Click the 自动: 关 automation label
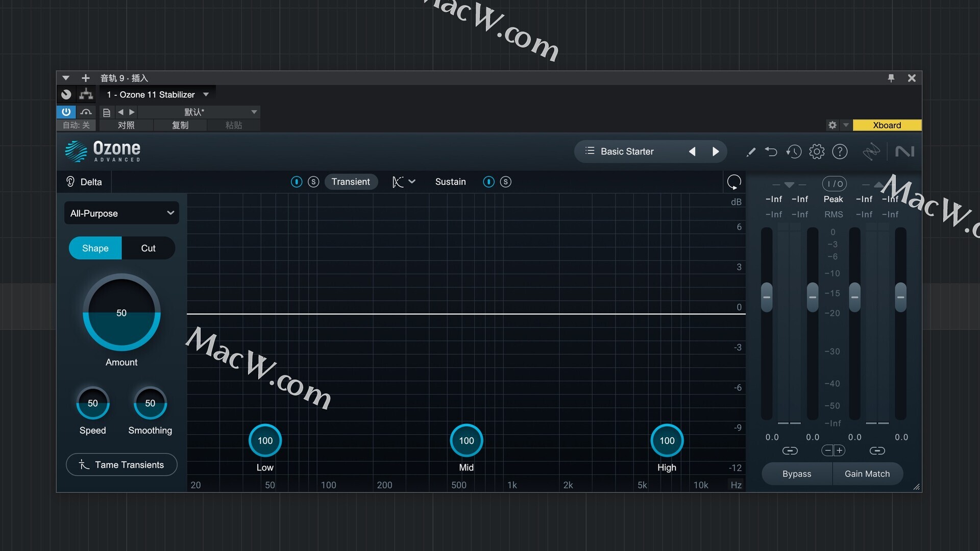Viewport: 980px width, 551px height. coord(77,126)
